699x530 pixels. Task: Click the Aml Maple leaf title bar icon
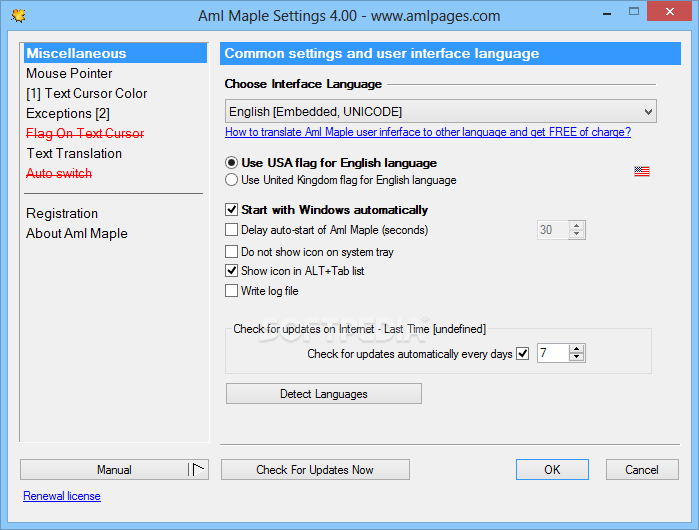(x=18, y=16)
